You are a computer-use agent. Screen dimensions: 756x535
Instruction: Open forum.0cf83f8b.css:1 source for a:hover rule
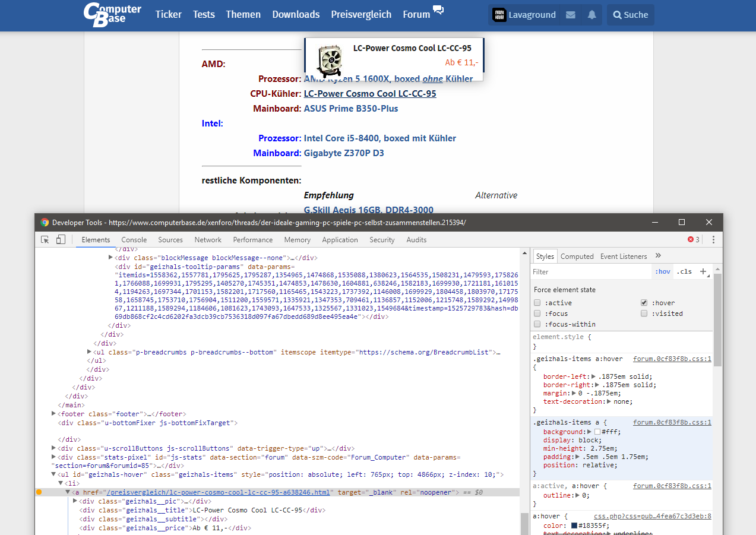pos(672,359)
